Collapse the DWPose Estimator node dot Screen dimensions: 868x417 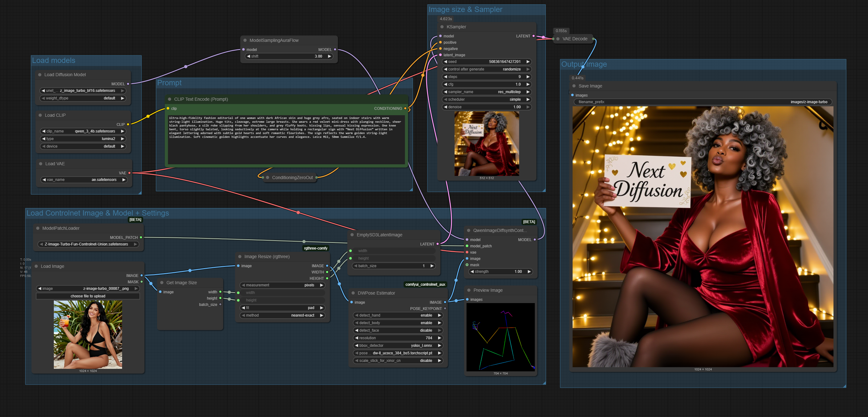pyautogui.click(x=353, y=293)
